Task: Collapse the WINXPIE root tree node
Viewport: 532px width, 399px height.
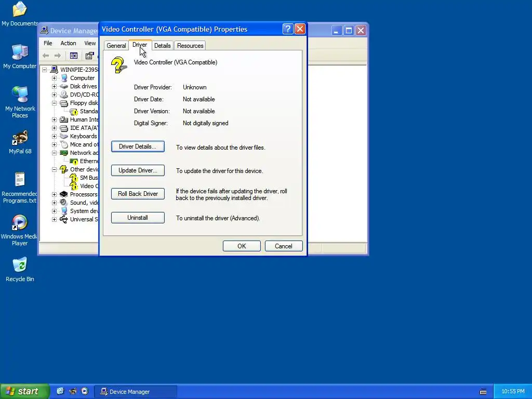Action: click(45, 70)
